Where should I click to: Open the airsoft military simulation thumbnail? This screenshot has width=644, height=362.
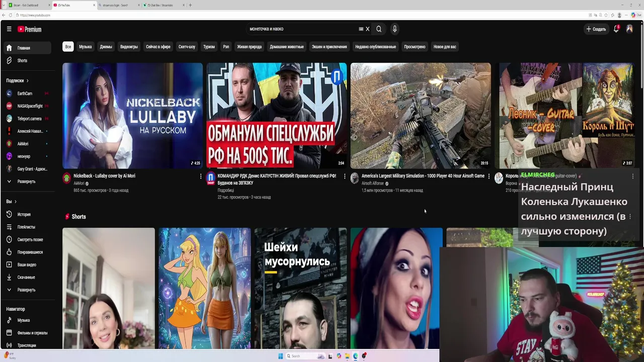[x=420, y=116]
